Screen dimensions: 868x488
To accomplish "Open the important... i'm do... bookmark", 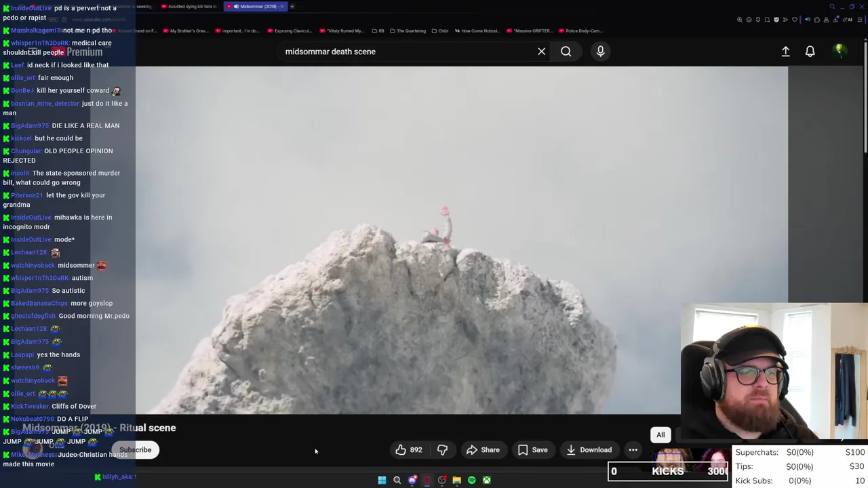I will 238,30.
